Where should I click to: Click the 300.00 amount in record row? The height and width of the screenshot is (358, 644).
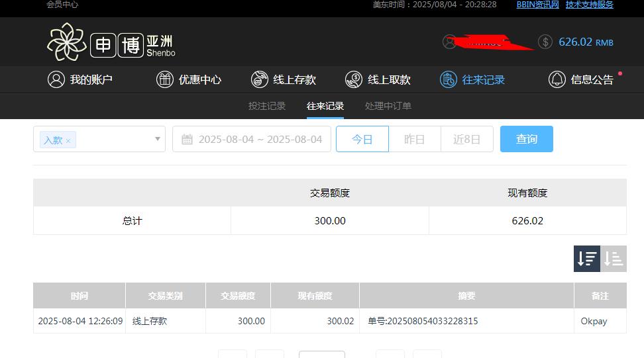tap(251, 321)
